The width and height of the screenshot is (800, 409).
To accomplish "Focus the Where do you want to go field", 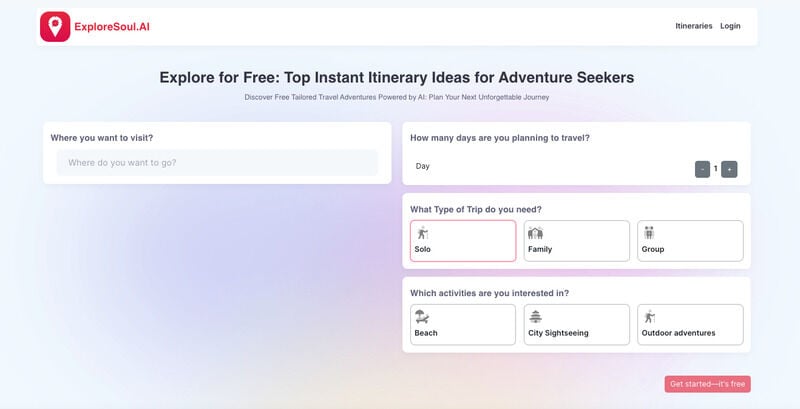I will point(217,162).
